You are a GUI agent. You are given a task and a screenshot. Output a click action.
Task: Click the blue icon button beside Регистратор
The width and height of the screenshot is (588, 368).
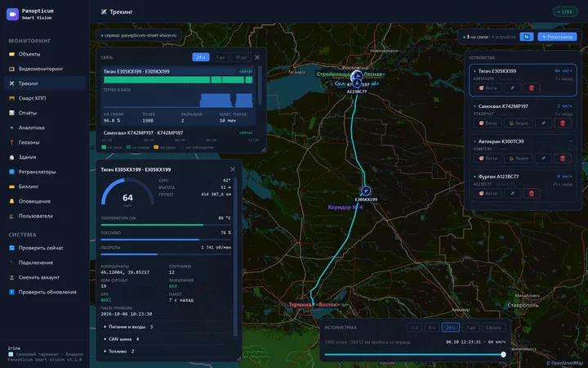point(527,37)
